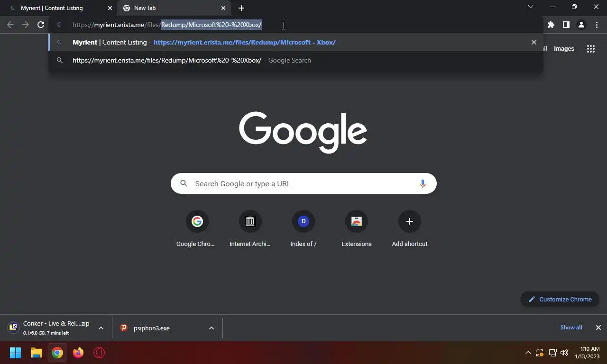Close the Myrient Content Listing tab

click(x=110, y=8)
